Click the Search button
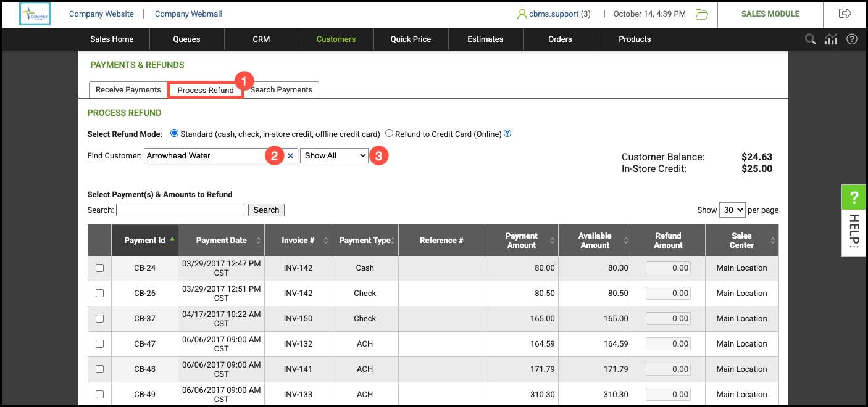The height and width of the screenshot is (407, 868). pos(266,210)
